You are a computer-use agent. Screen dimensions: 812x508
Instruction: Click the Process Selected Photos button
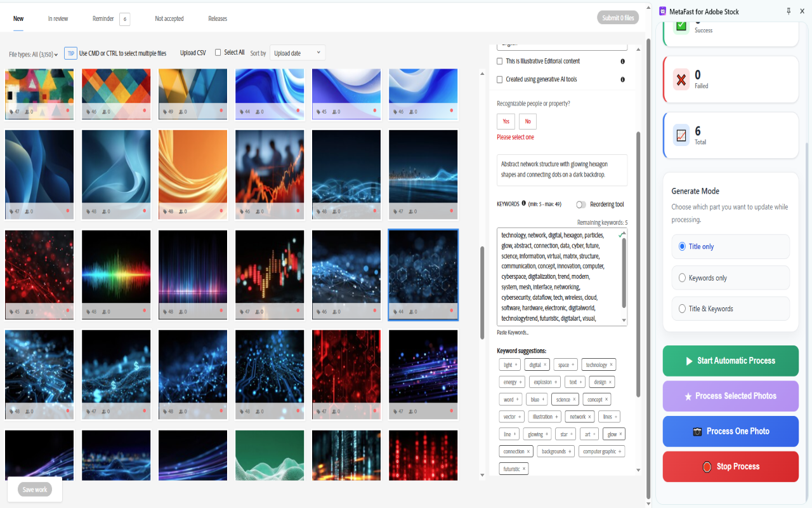pos(730,396)
